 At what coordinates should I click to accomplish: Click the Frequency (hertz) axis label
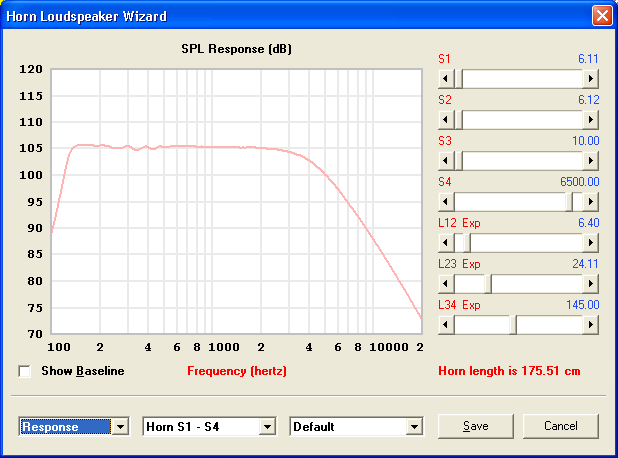[237, 371]
